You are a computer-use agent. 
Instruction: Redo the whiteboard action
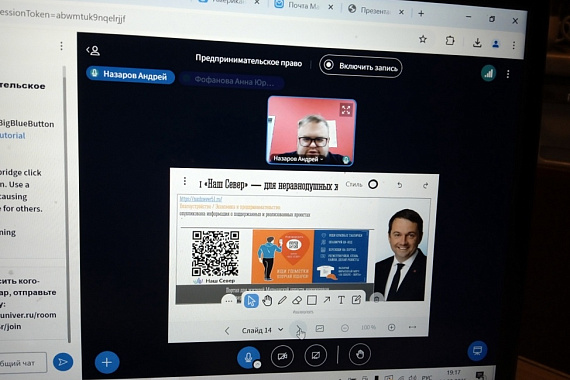(425, 185)
